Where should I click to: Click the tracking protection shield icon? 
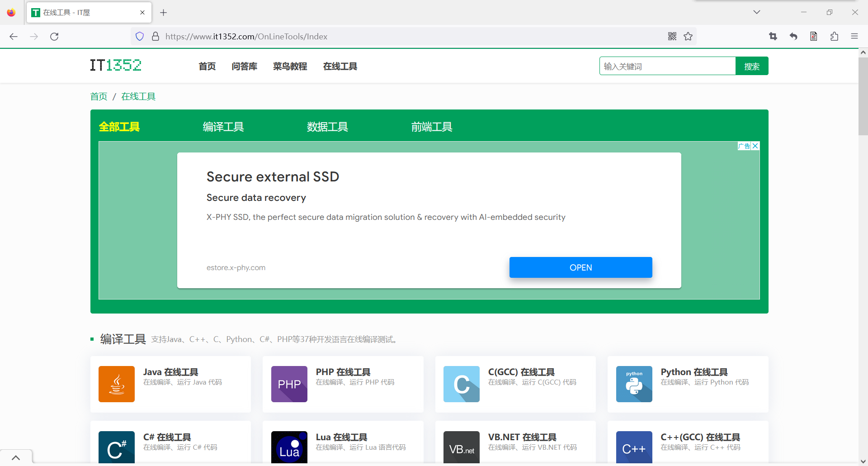(140, 36)
